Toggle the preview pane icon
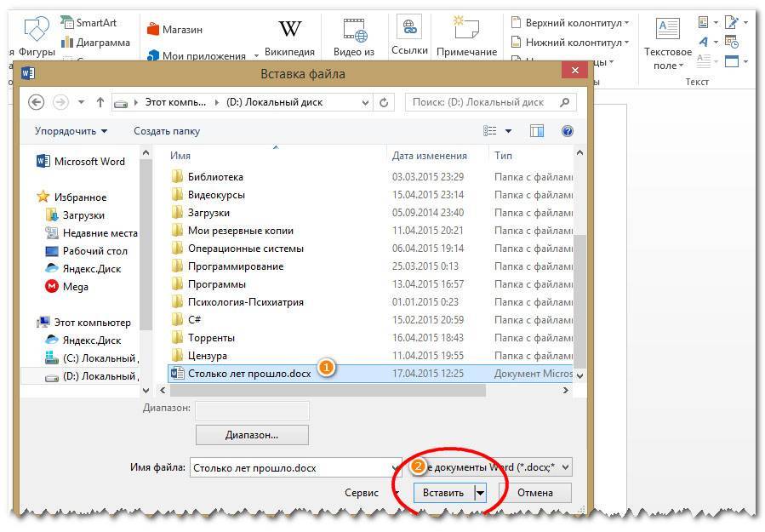The height and width of the screenshot is (532, 765). point(537,131)
